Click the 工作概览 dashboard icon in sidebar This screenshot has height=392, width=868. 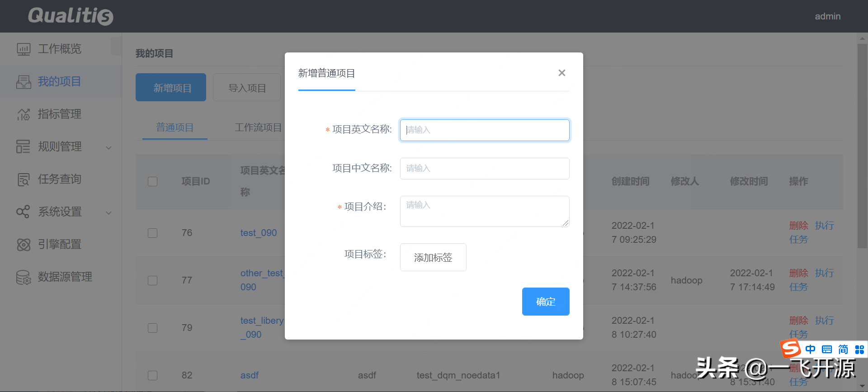pos(24,49)
